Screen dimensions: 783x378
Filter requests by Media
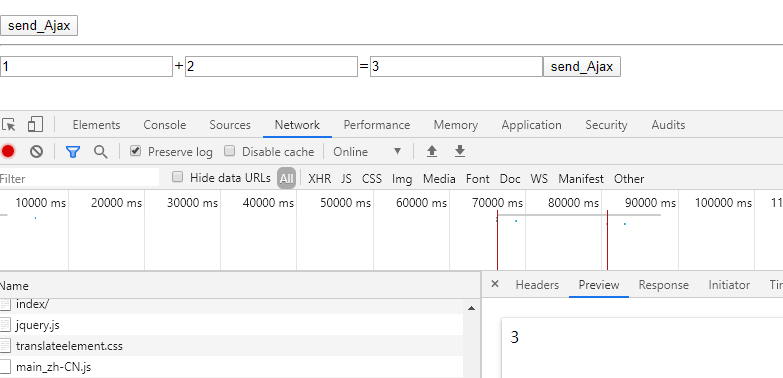439,179
